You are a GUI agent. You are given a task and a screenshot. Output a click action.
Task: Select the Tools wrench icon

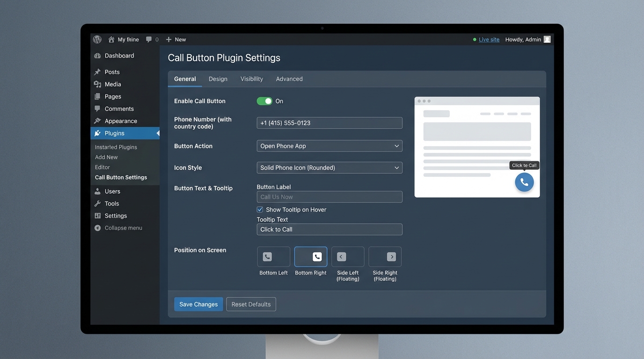point(98,203)
